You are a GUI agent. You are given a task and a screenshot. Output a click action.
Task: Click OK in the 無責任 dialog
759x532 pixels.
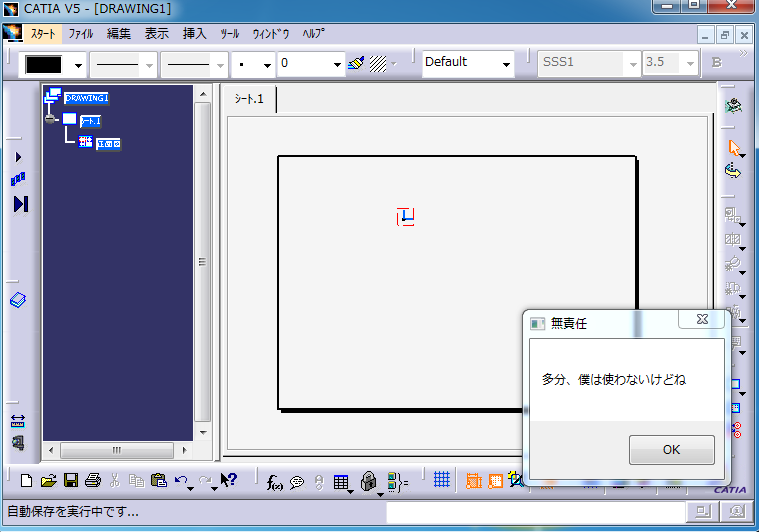671,450
